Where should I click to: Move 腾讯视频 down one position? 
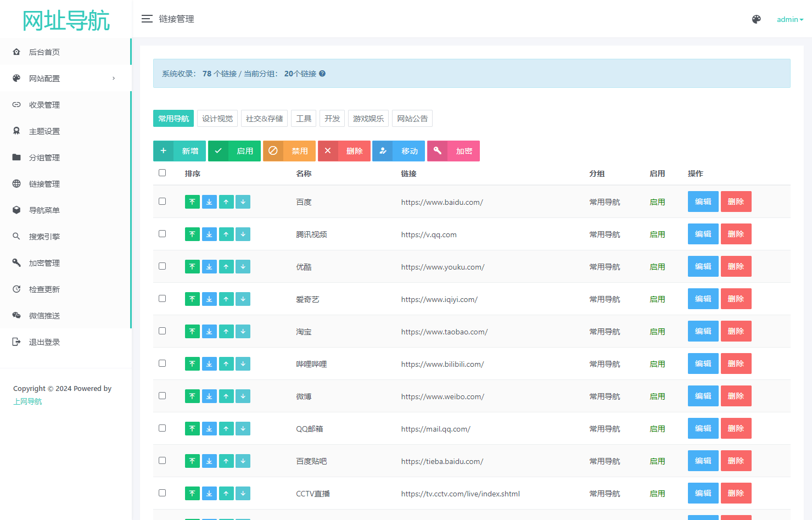pos(243,234)
